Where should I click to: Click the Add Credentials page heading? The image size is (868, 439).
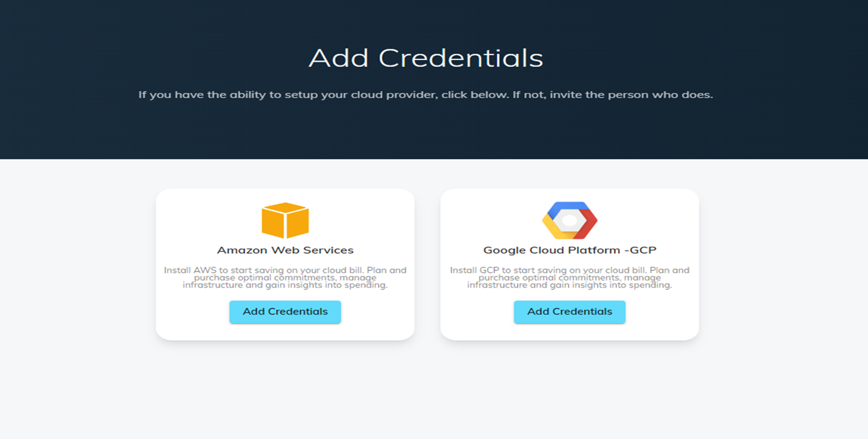426,58
